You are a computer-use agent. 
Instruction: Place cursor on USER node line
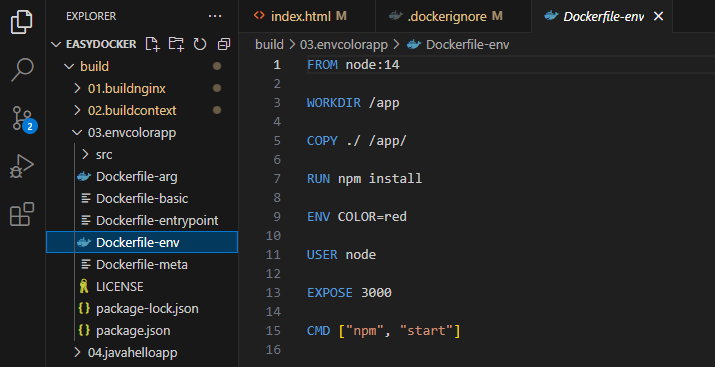pos(342,254)
